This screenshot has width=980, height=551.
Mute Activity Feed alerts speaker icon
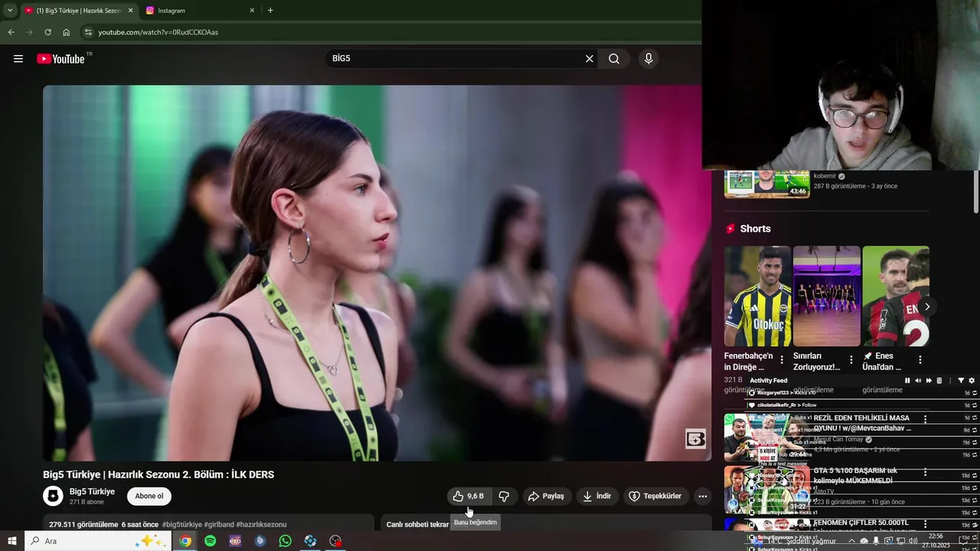[x=918, y=380]
